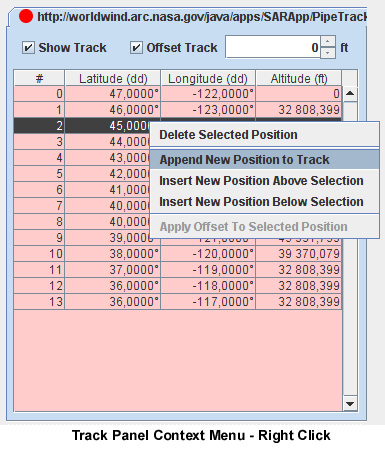
Task: Choose Delete Selected Position
Action: coord(265,135)
